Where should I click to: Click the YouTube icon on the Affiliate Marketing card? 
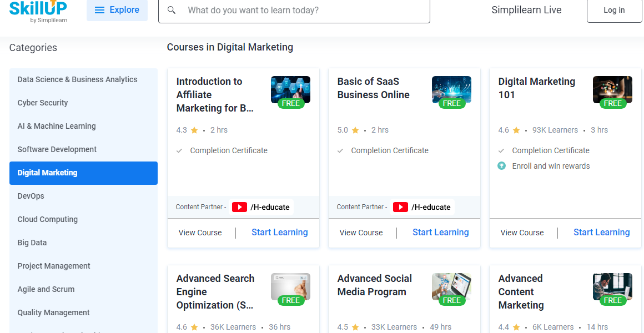[239, 207]
